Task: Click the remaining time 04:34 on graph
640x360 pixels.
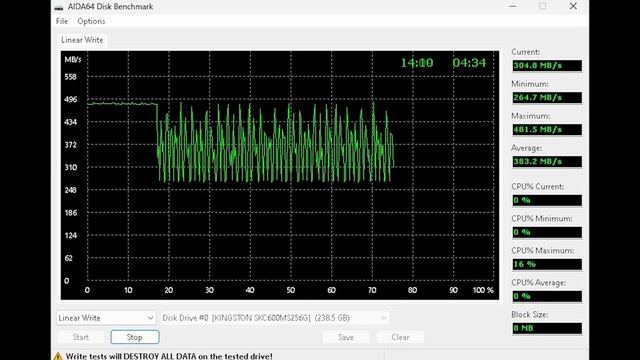Action: 469,63
